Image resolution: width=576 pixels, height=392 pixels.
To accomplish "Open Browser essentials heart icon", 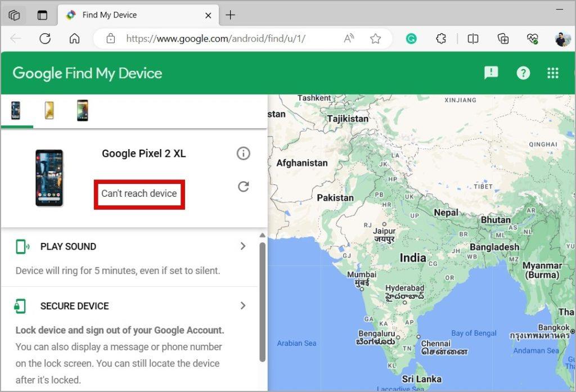I will tap(532, 39).
